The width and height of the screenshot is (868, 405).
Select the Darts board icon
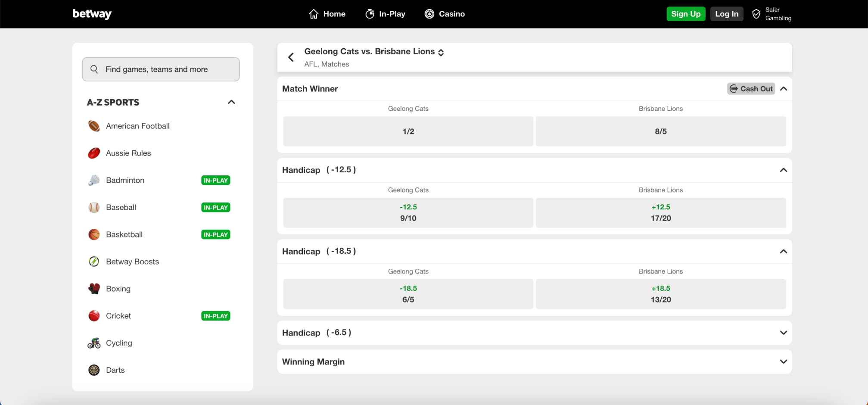[x=94, y=370]
